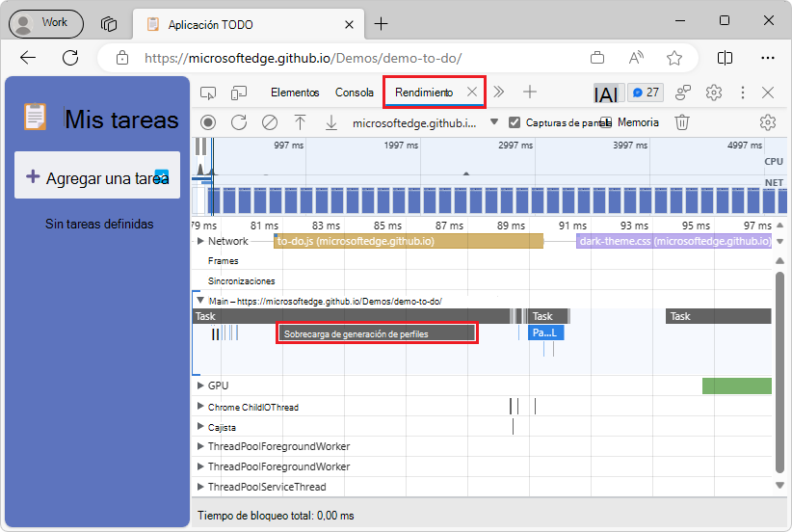Go back in browser
792x532 pixels.
pyautogui.click(x=28, y=58)
